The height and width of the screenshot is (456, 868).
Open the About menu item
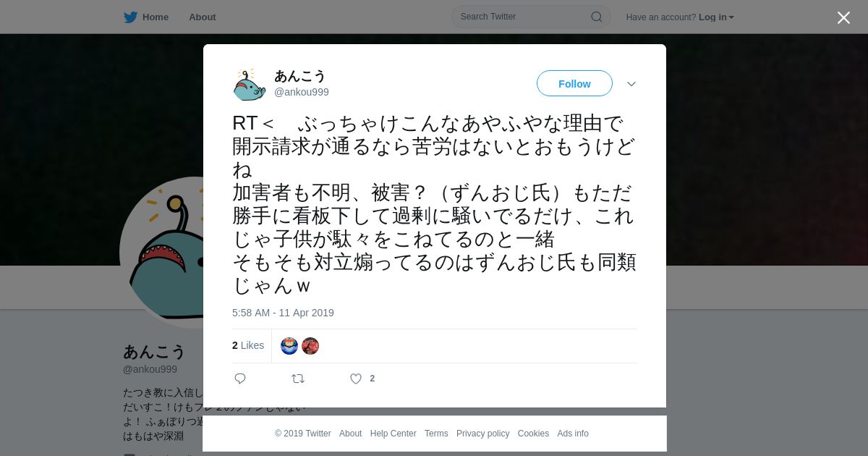[203, 17]
